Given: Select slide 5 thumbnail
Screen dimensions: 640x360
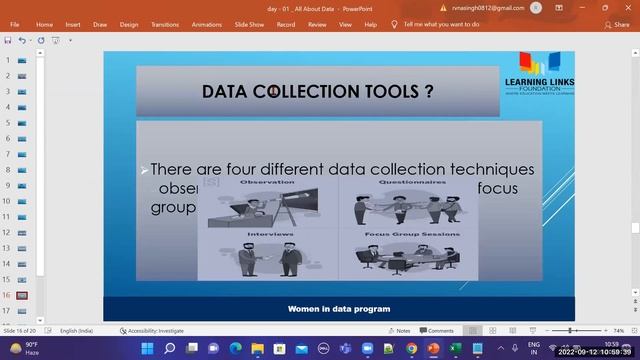Looking at the screenshot, I should tap(22, 123).
